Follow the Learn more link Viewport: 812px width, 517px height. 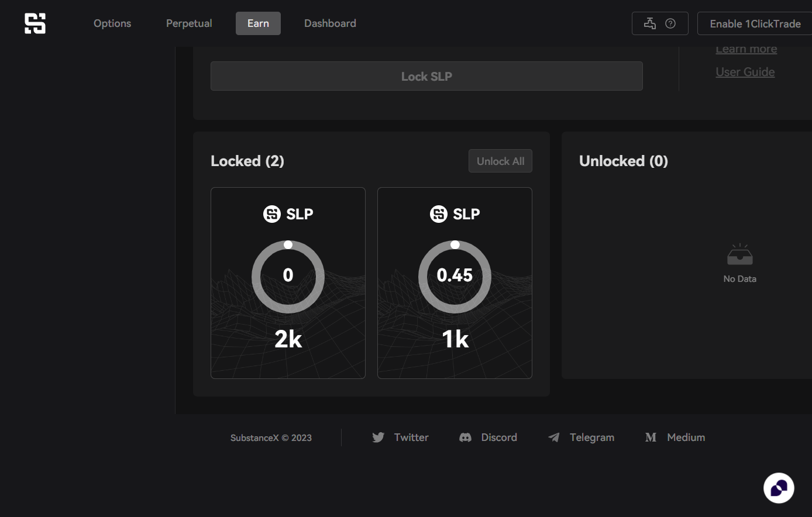pyautogui.click(x=746, y=50)
